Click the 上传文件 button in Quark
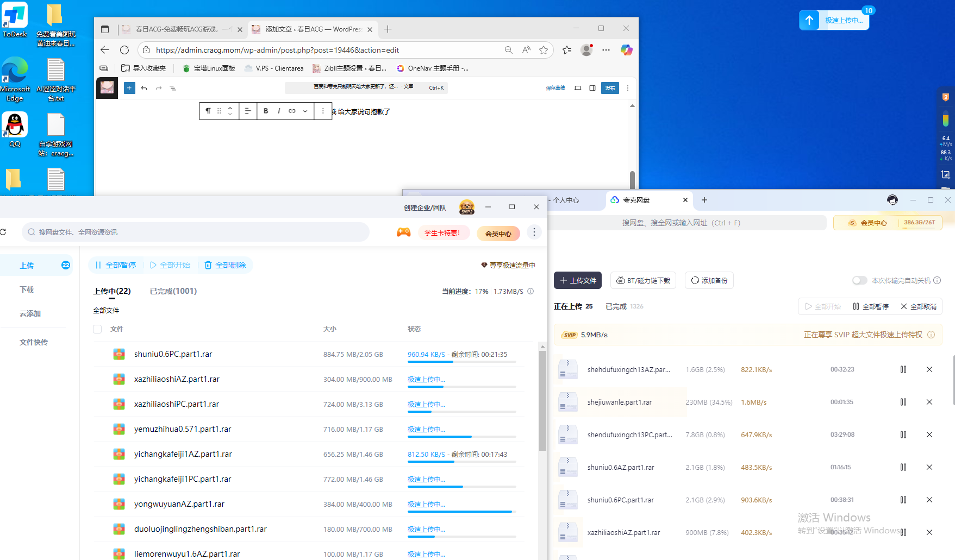 (x=578, y=280)
